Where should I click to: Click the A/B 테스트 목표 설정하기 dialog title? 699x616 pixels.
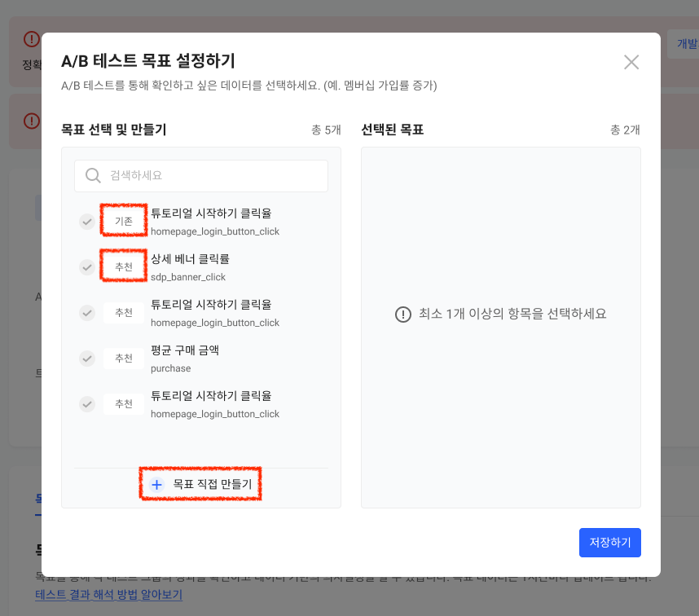[148, 61]
